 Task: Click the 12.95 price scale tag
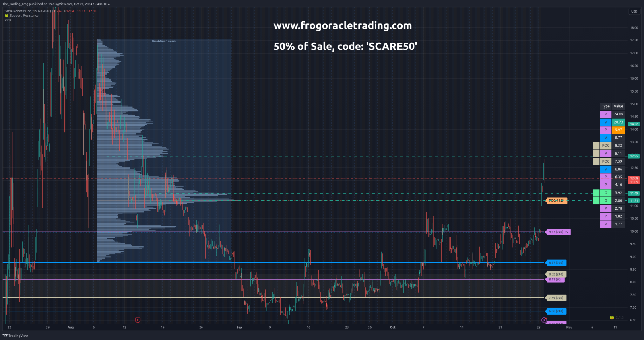coord(634,156)
